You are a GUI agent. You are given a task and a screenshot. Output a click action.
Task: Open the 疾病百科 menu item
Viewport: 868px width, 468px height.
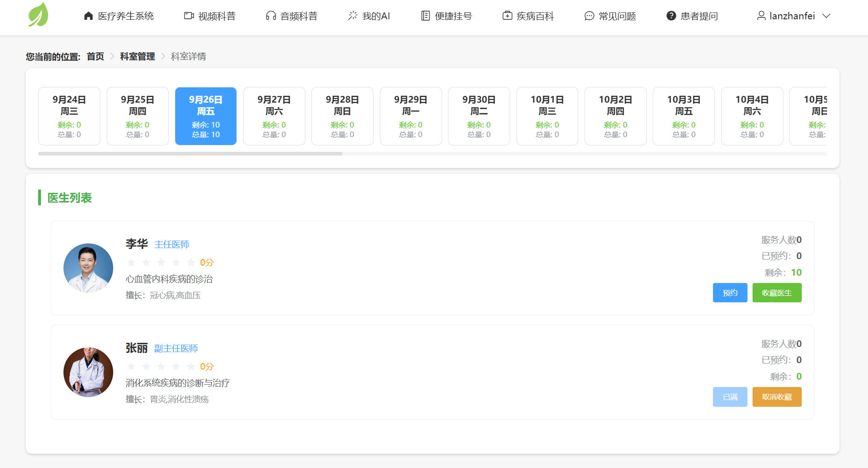(528, 16)
